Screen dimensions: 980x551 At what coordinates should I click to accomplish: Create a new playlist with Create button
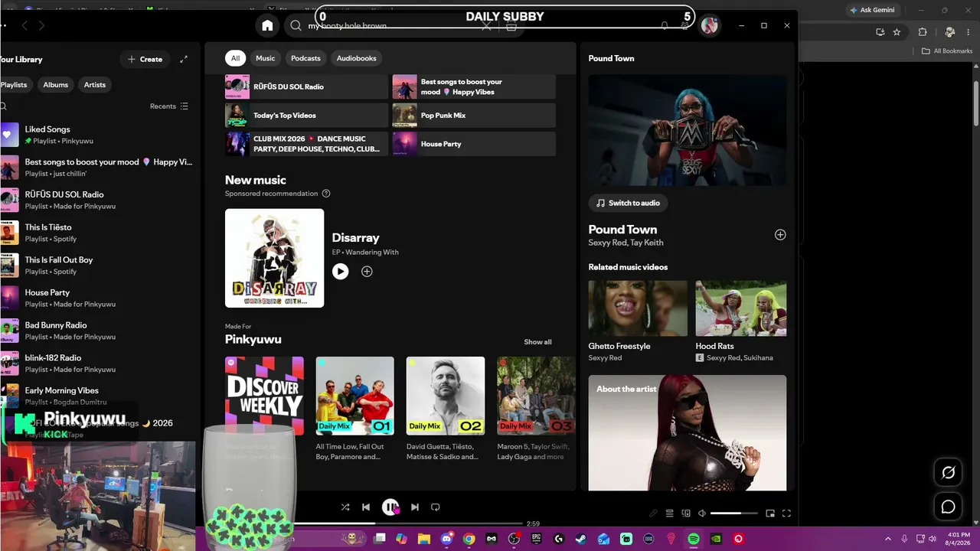click(x=145, y=59)
